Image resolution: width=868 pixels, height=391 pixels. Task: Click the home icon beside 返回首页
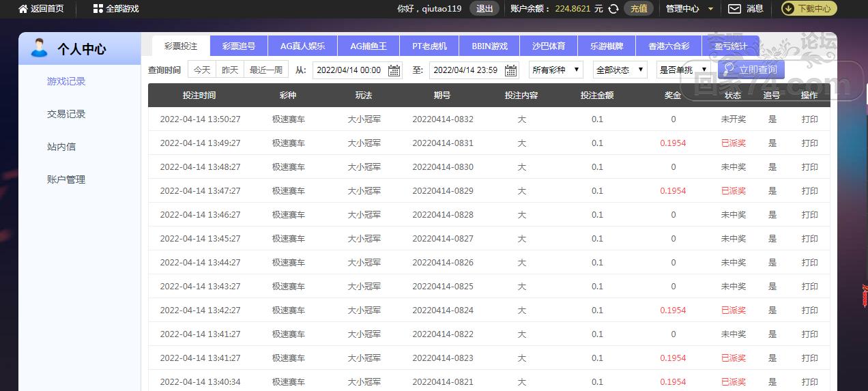23,9
